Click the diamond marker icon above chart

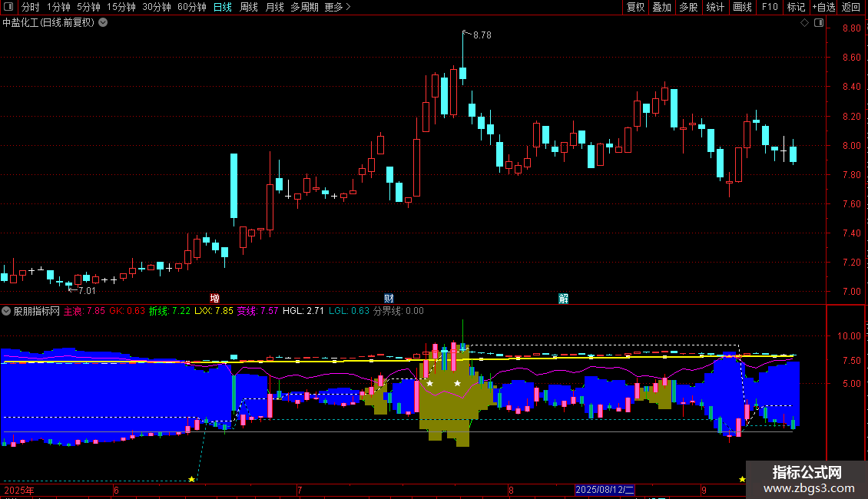(x=805, y=23)
